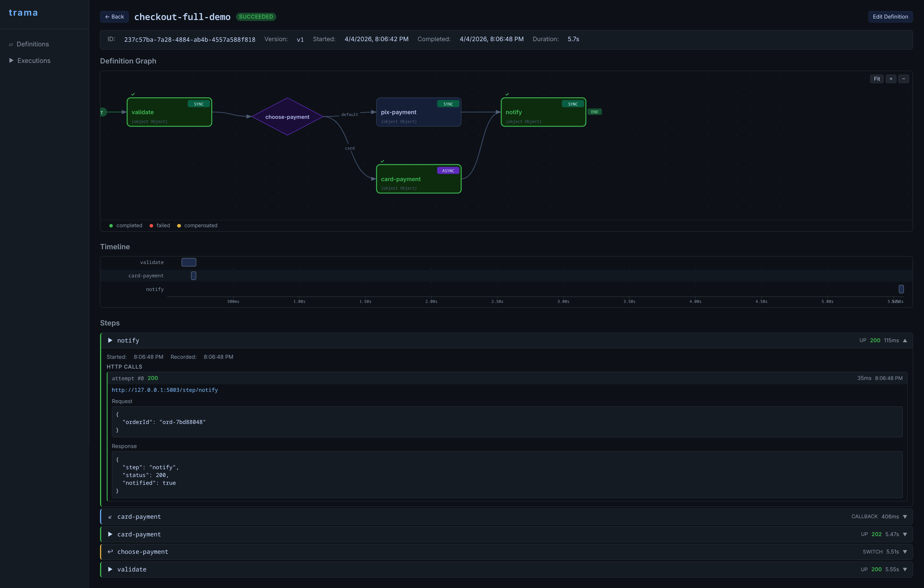The image size is (924, 588).
Task: Click the SYNC badge on validate node
Action: 198,104
